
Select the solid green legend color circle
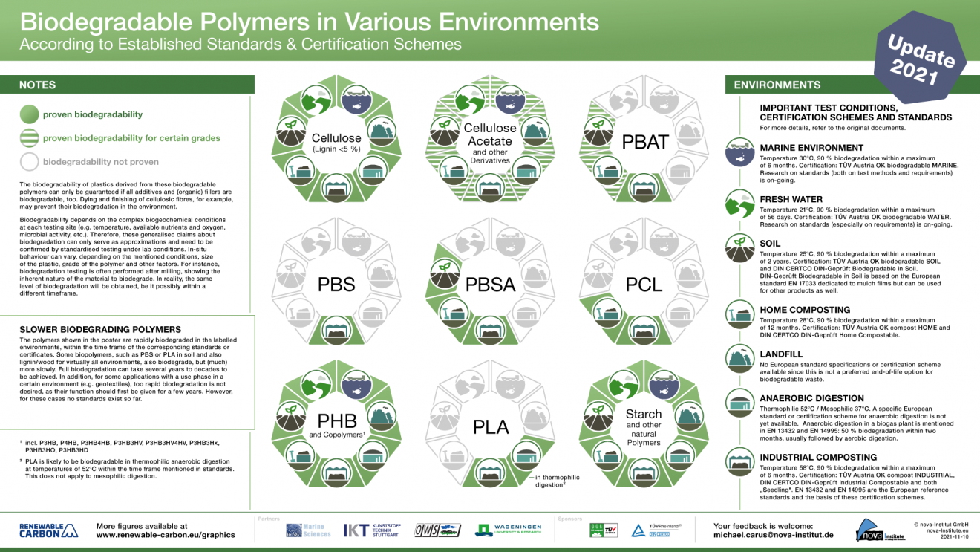[x=30, y=114]
